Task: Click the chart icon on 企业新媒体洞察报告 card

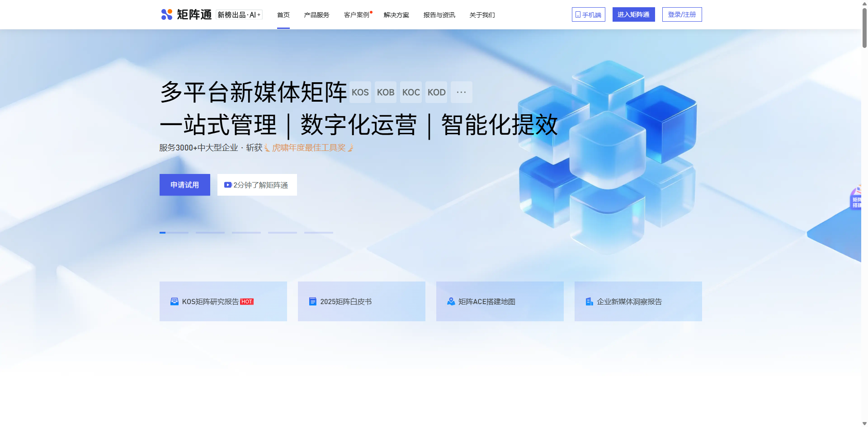Action: coord(589,301)
